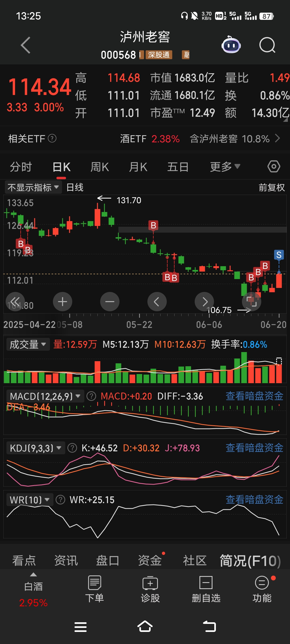Open the 资金 capital flow tab
290x644 pixels.
150,561
